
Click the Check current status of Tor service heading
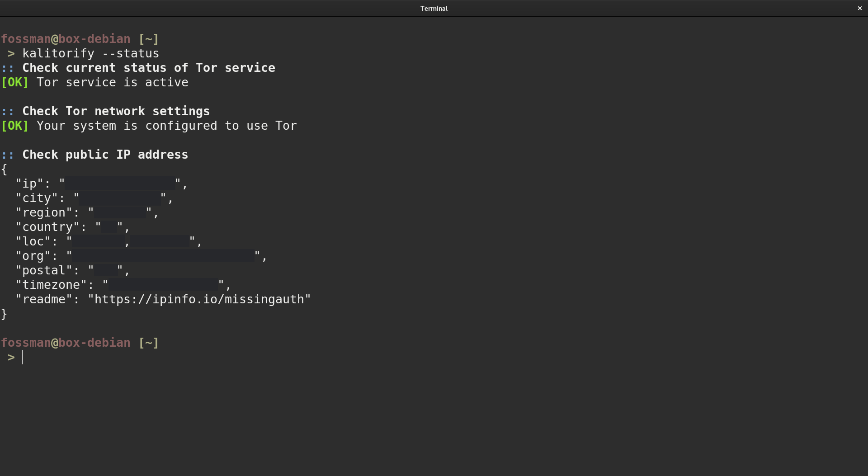[149, 68]
